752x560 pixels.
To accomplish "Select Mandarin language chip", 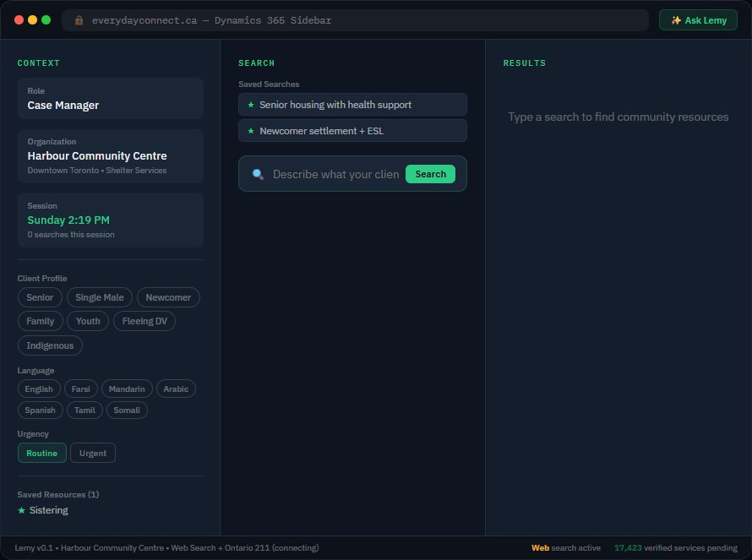I will 127,389.
